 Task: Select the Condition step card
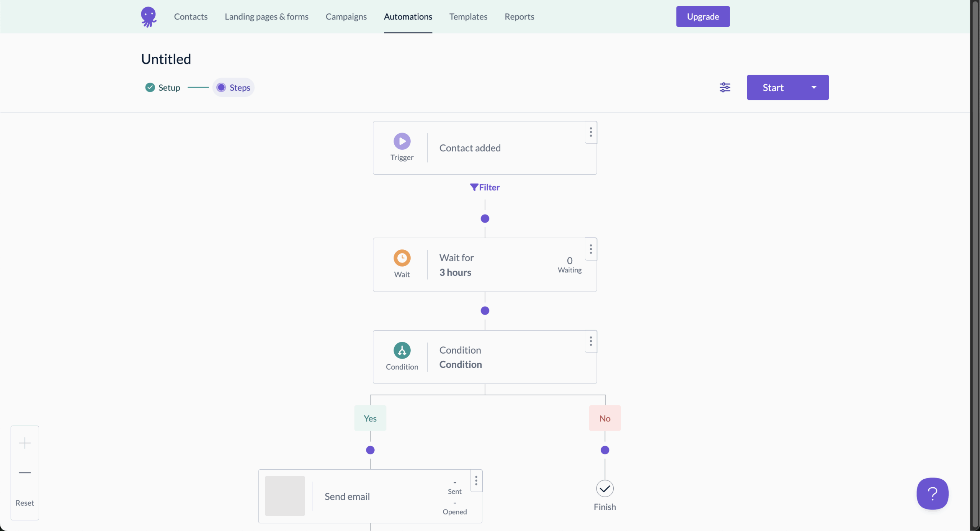pyautogui.click(x=485, y=357)
